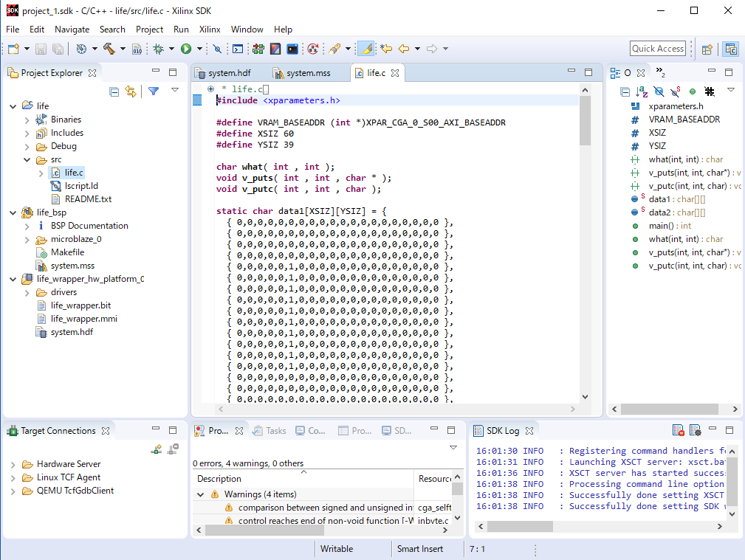Click the red circular repositories toolbar icon
The height and width of the screenshot is (560, 745).
(312, 49)
